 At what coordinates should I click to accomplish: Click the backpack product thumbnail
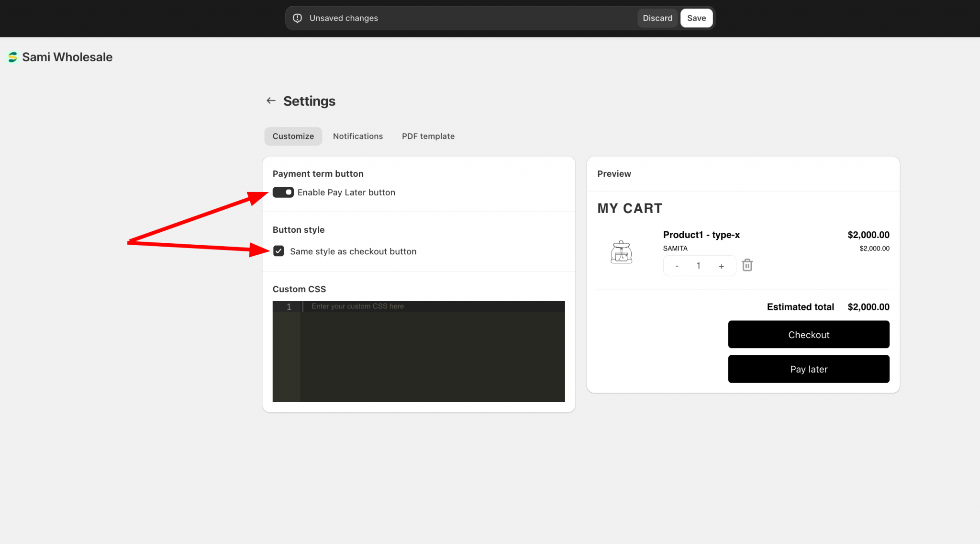(621, 252)
